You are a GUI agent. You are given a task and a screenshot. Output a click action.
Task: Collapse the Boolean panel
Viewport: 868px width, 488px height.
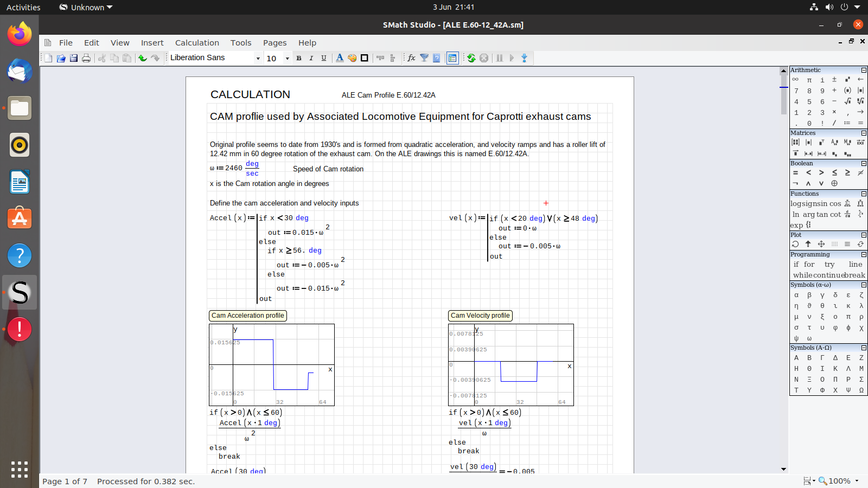(864, 163)
